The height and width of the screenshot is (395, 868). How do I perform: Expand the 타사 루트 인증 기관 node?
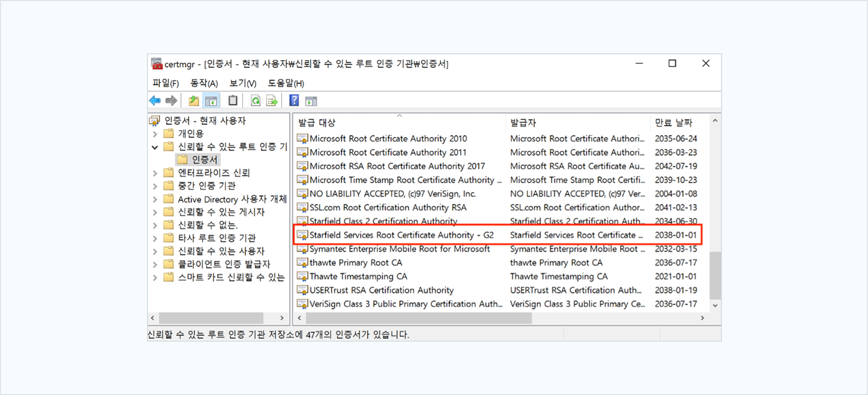tap(155, 238)
